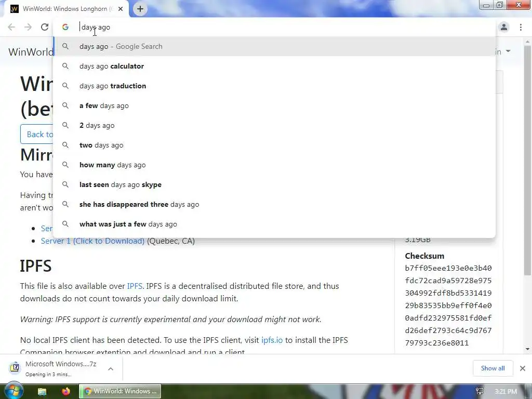Click the Chrome WinWorld taskbar button
Viewport: 532px width, 399px height.
(x=120, y=391)
